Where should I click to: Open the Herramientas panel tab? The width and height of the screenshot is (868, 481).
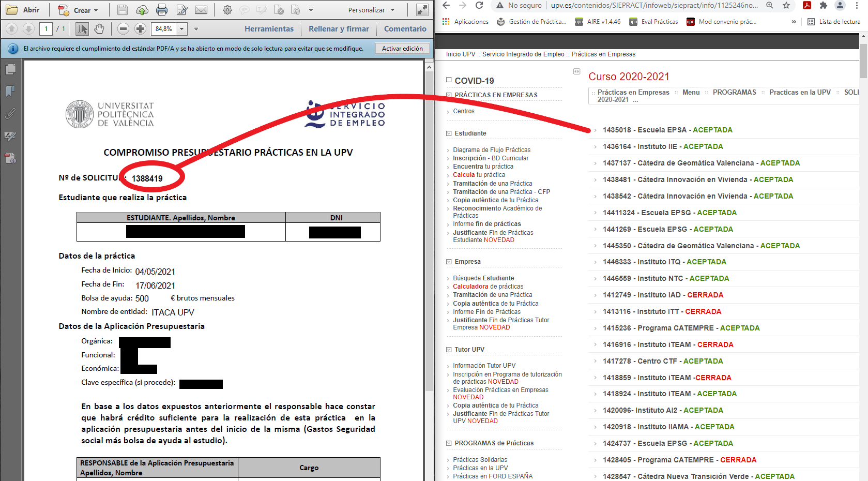pyautogui.click(x=269, y=29)
